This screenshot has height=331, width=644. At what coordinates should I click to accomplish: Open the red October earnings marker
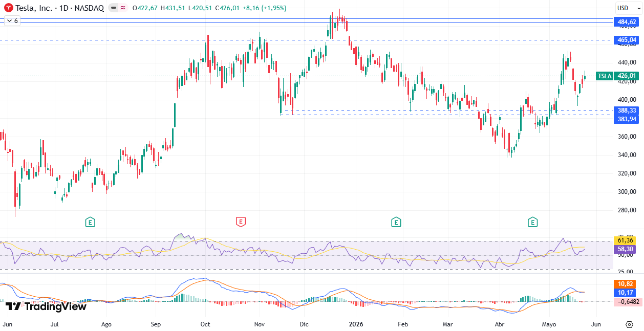tap(241, 222)
